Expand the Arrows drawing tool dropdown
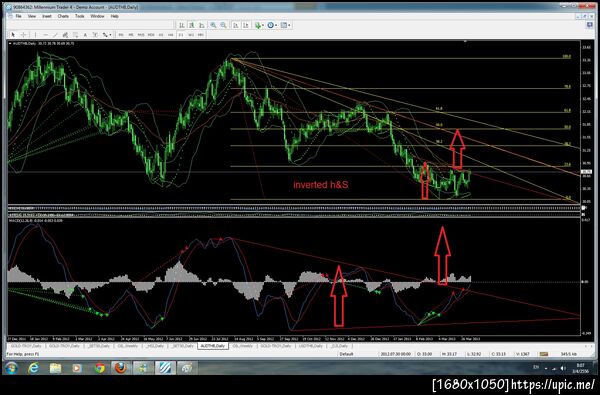Screen dimensions: 600x395 coord(110,35)
